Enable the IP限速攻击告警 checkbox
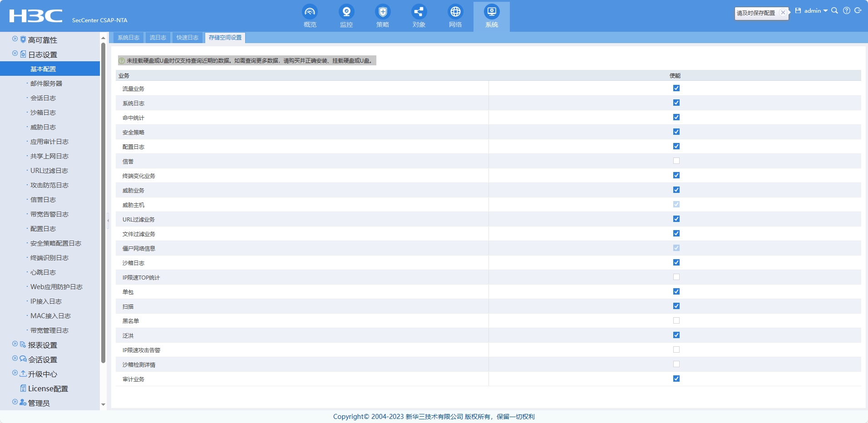Screen dimensions: 868x423 pos(676,349)
